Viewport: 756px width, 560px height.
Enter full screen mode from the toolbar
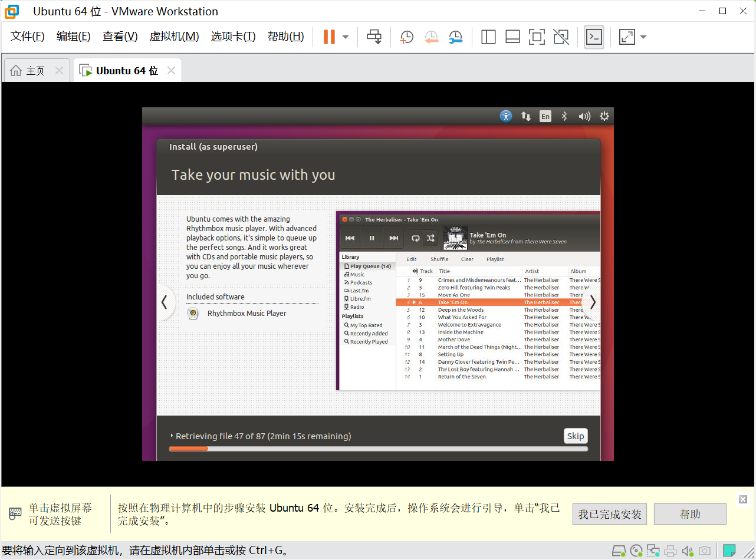(537, 37)
